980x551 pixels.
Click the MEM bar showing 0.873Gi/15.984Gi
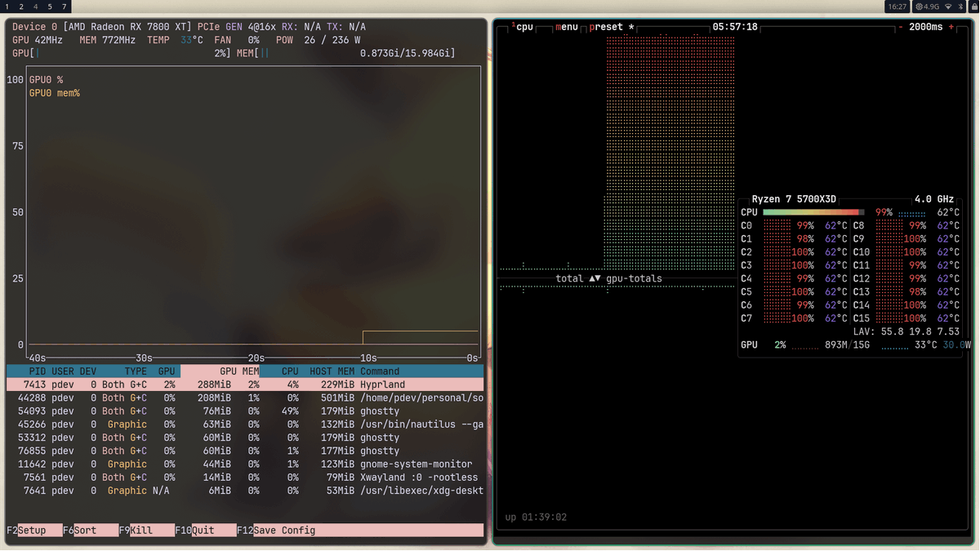tap(346, 53)
